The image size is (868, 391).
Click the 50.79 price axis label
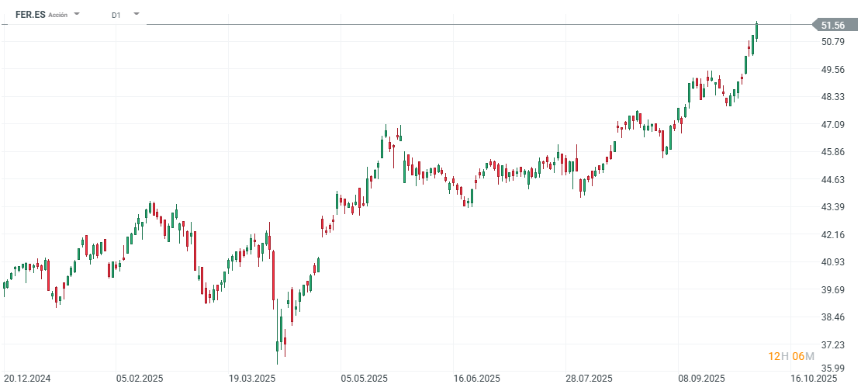[x=832, y=42]
